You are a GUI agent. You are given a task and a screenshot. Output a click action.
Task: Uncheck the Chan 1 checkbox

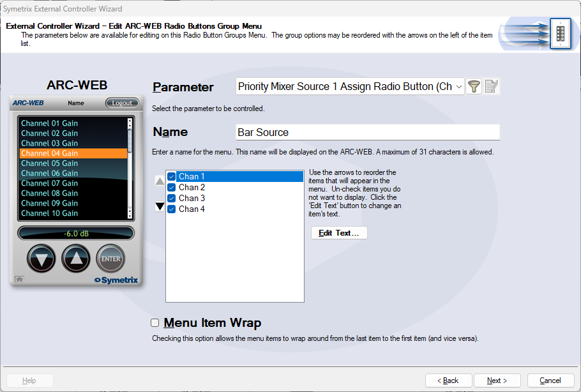coord(171,177)
